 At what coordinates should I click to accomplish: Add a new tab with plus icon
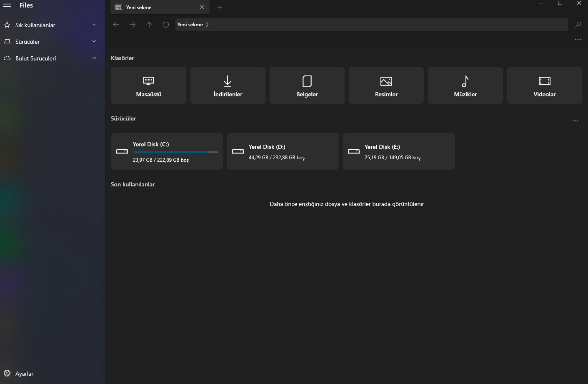(x=220, y=7)
